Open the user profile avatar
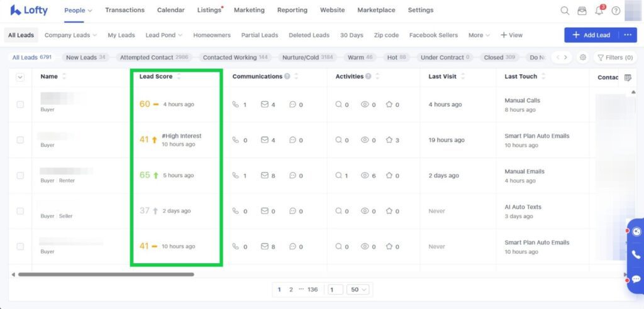 (x=633, y=10)
